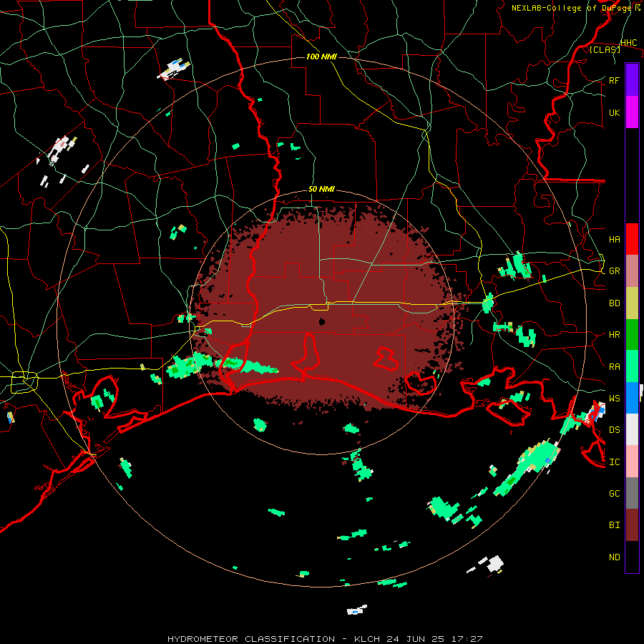Click the white DS legend swatch
644x644 pixels.
[x=632, y=429]
